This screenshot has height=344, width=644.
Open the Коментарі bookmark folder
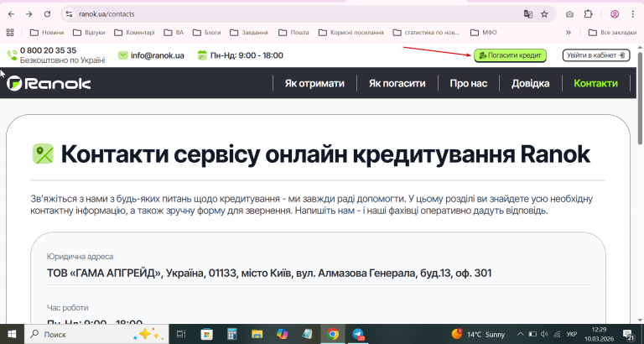134,32
